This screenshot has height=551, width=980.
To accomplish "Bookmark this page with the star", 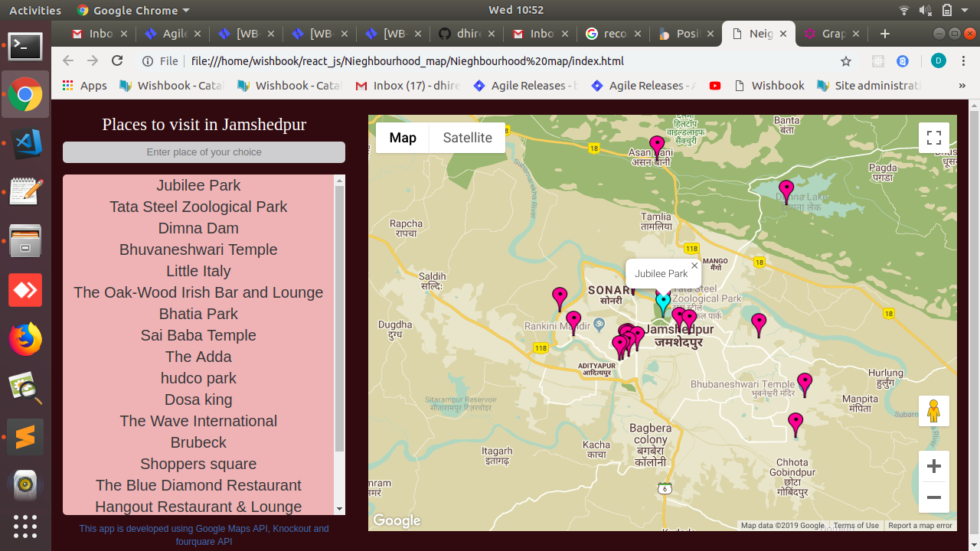I will pos(846,61).
